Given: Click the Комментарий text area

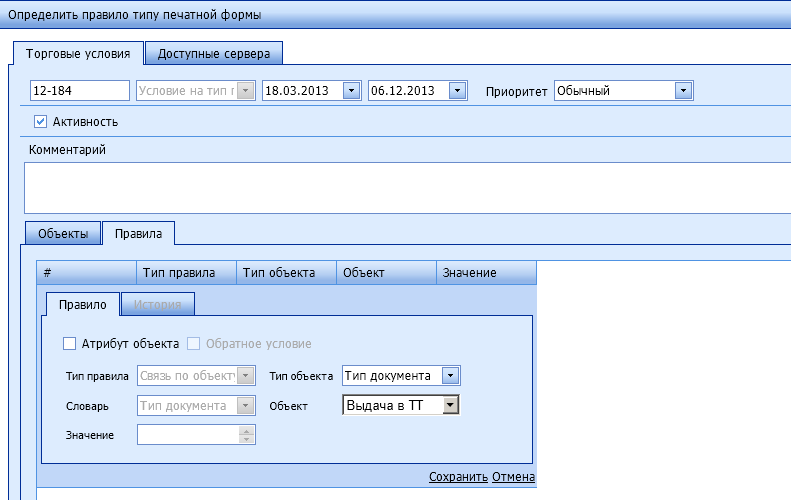Looking at the screenshot, I should [400, 188].
